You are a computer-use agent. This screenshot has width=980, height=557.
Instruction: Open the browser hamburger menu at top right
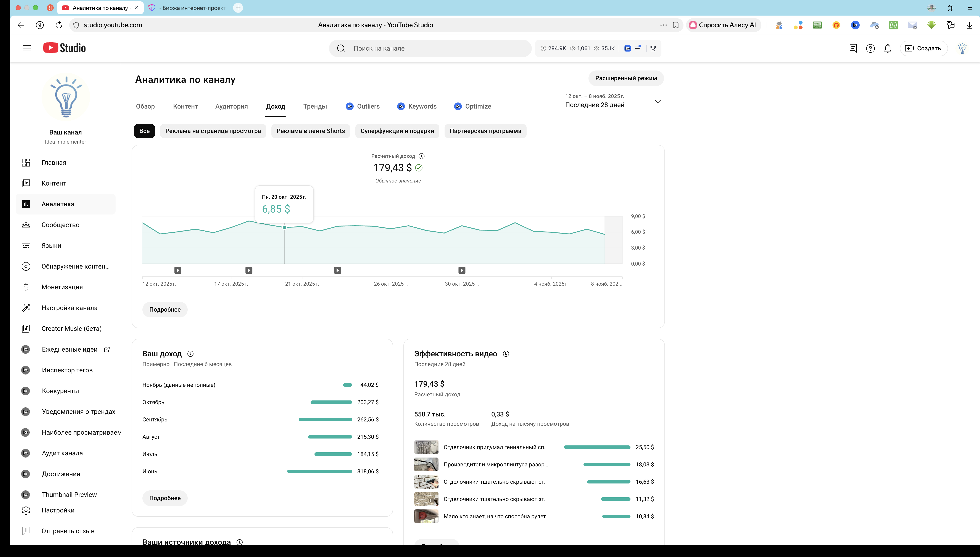tap(970, 8)
